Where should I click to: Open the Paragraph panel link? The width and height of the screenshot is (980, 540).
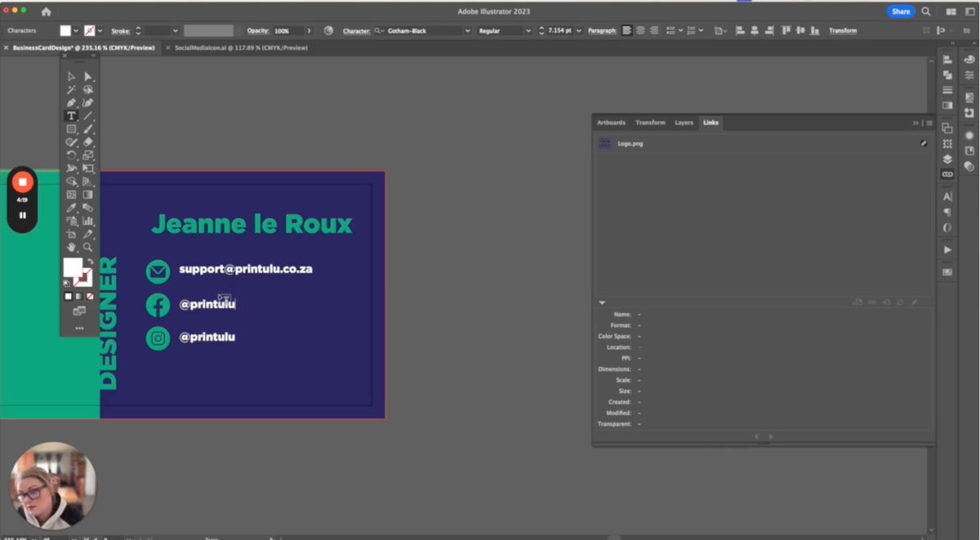click(x=603, y=31)
